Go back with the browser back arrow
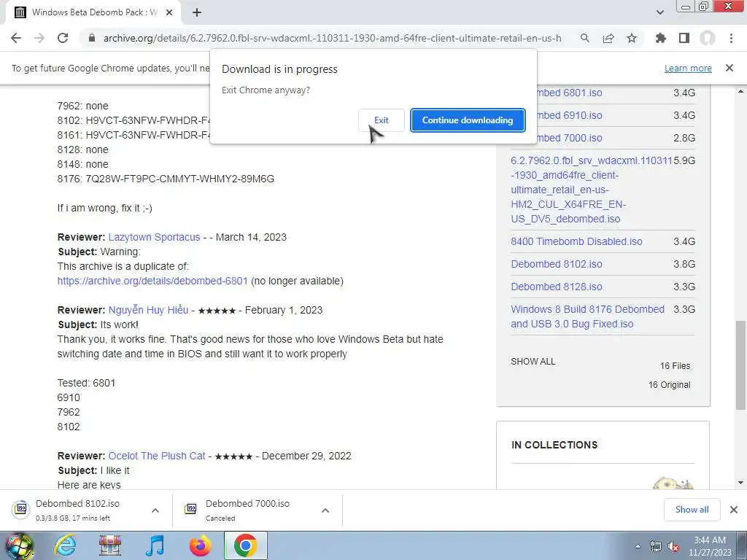747x560 pixels. tap(16, 38)
